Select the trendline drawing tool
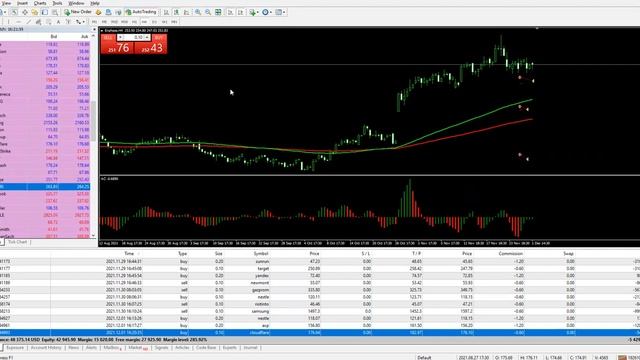 pos(29,22)
